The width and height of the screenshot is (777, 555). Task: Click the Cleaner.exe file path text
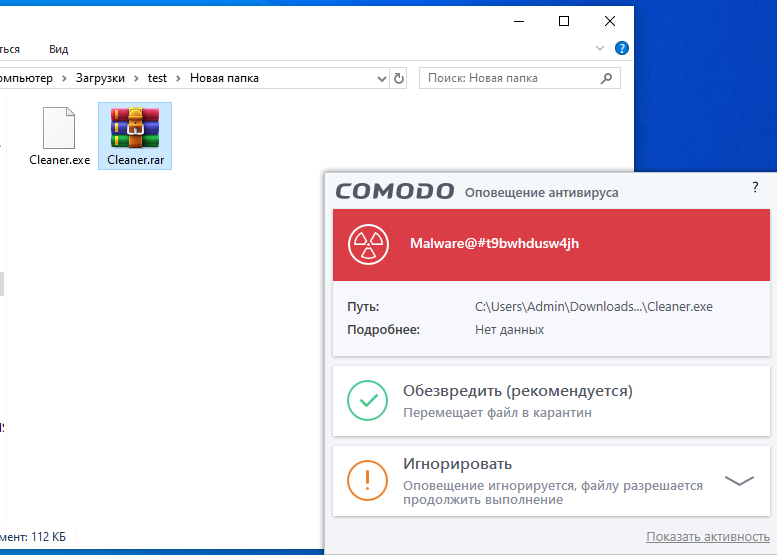[x=594, y=307]
